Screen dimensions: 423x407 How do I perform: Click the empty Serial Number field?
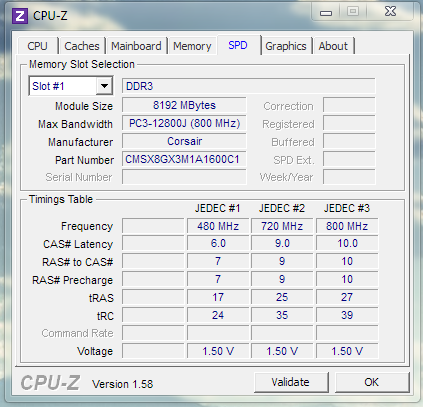(x=184, y=177)
